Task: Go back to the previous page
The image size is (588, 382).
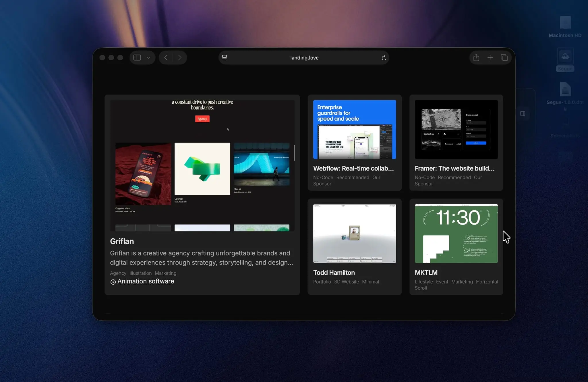Action: [x=166, y=58]
